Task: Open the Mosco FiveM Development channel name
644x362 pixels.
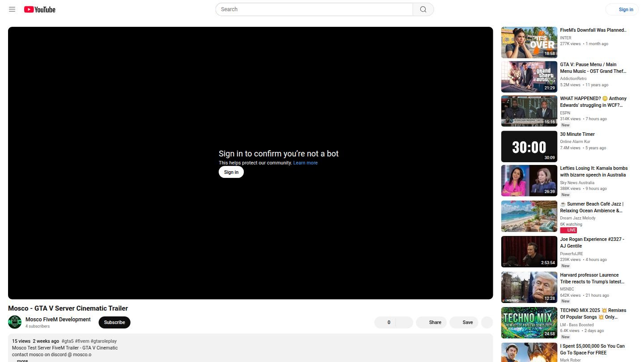Action: [58, 320]
